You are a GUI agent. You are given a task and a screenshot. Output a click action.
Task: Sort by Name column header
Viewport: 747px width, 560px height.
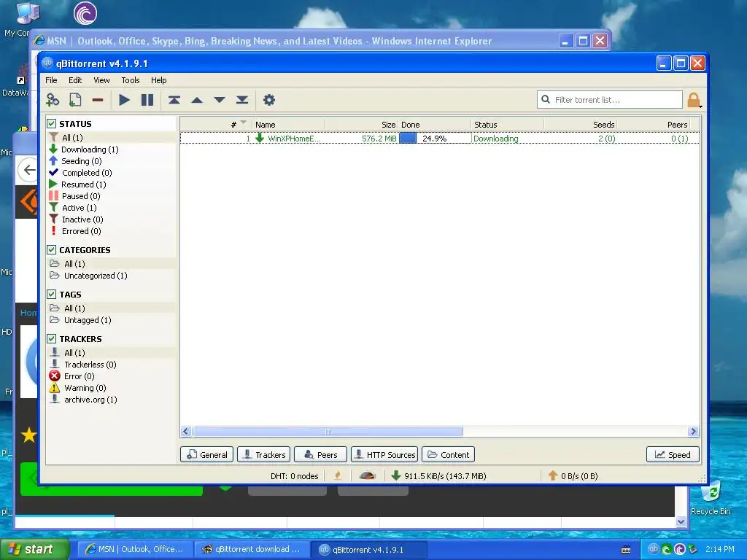pyautogui.click(x=288, y=124)
